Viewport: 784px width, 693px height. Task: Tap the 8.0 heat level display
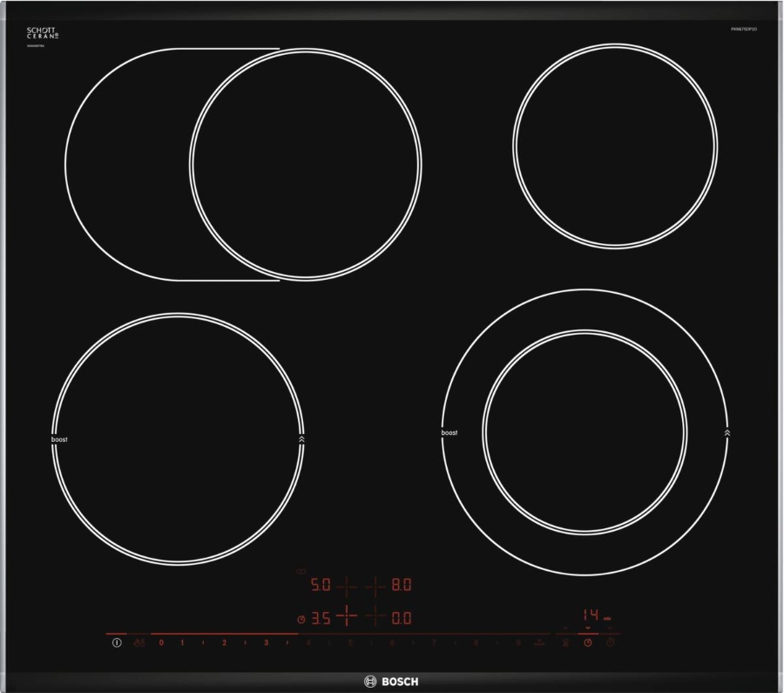coord(402,585)
